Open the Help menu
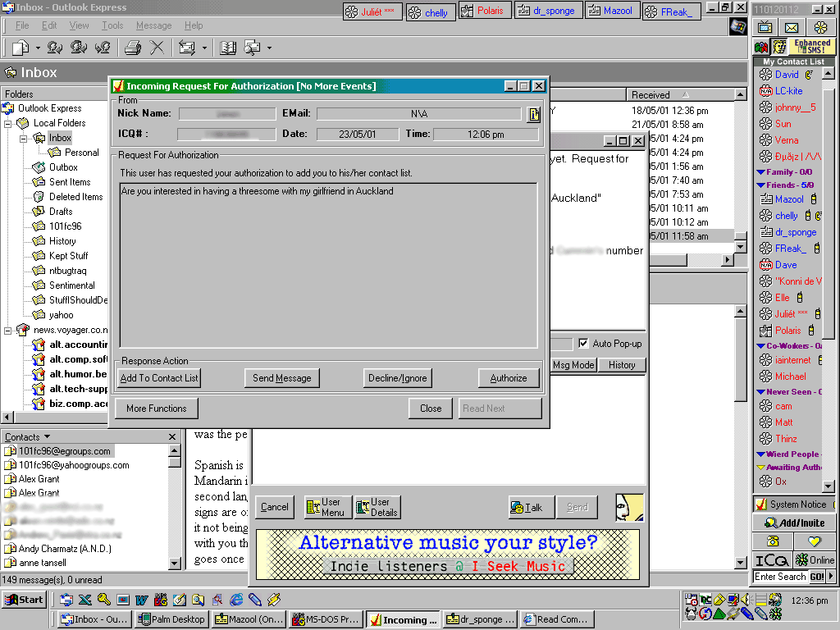 194,25
